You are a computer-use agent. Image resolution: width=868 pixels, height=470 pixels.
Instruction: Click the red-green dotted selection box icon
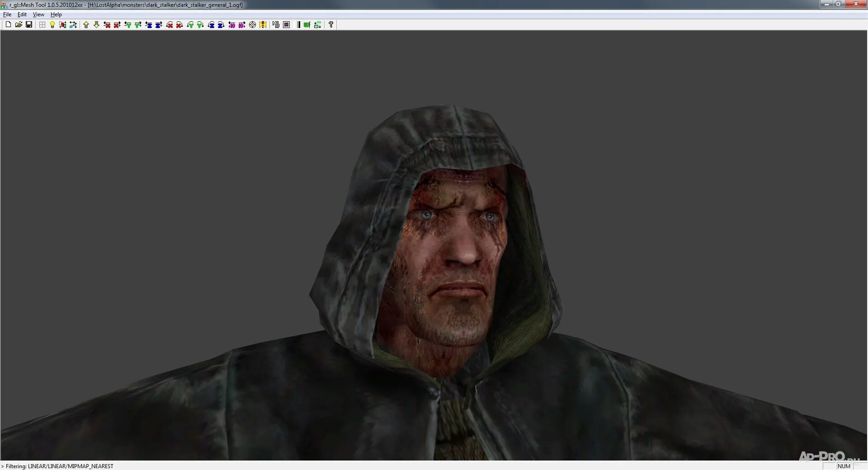63,25
